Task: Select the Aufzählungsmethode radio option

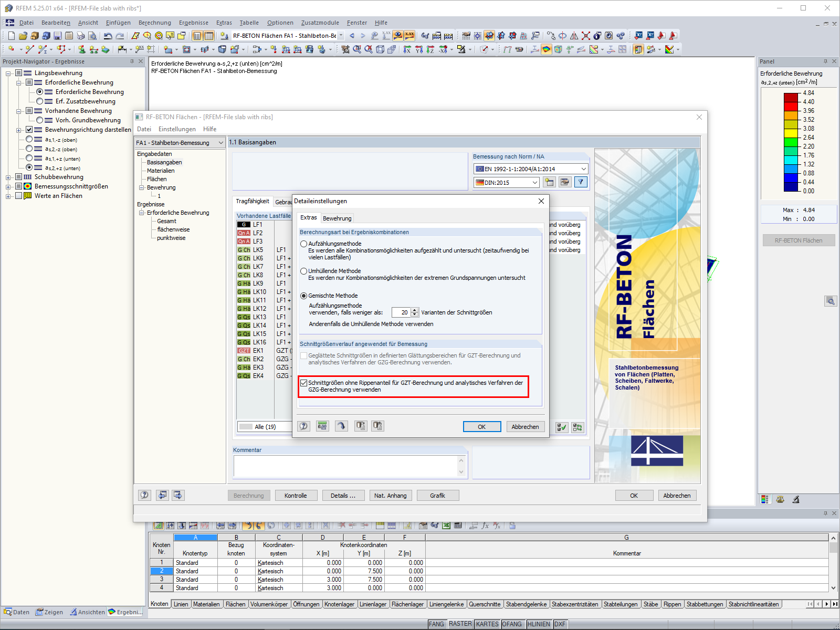Action: 303,244
